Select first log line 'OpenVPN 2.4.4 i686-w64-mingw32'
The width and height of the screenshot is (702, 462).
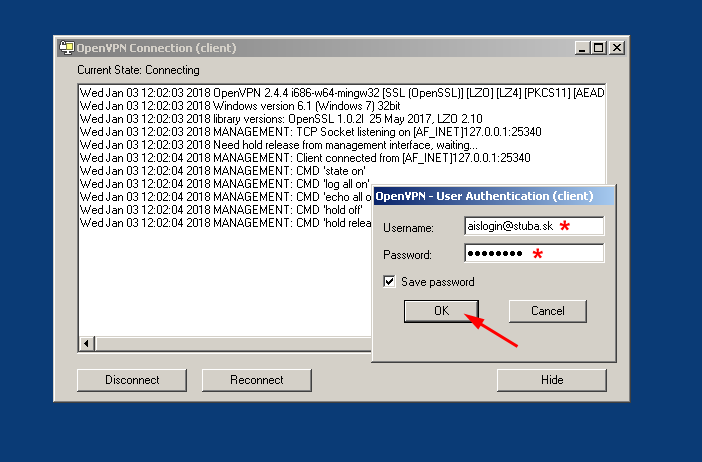point(342,93)
